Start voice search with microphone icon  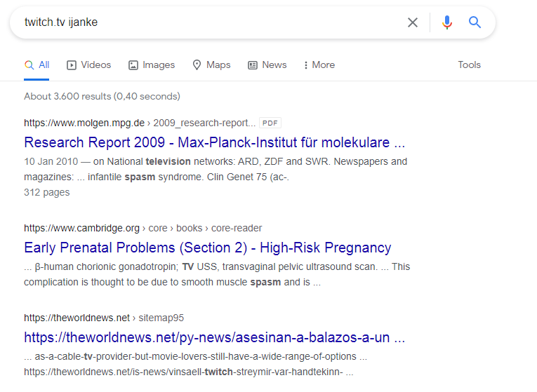[x=447, y=22]
